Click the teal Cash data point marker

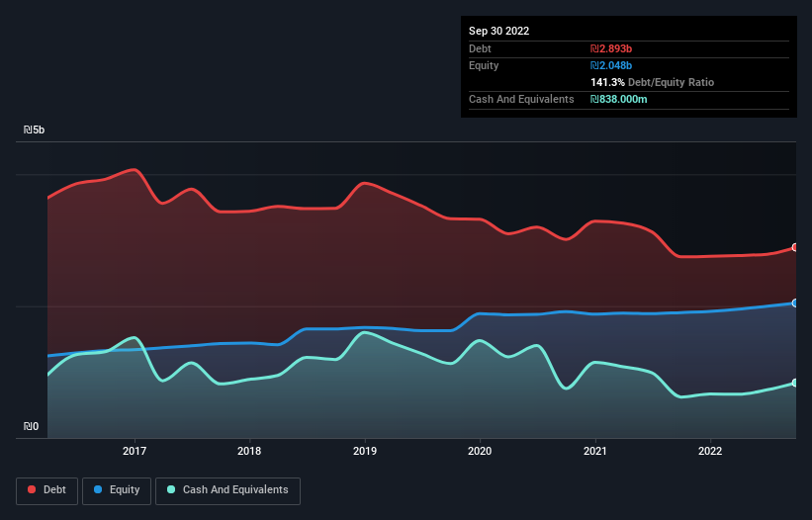pyautogui.click(x=795, y=383)
